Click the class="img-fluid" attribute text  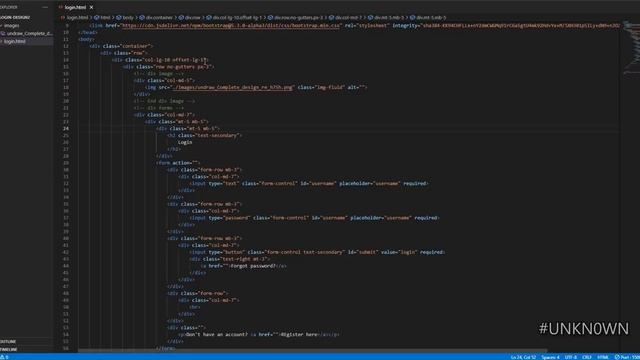coord(321,87)
